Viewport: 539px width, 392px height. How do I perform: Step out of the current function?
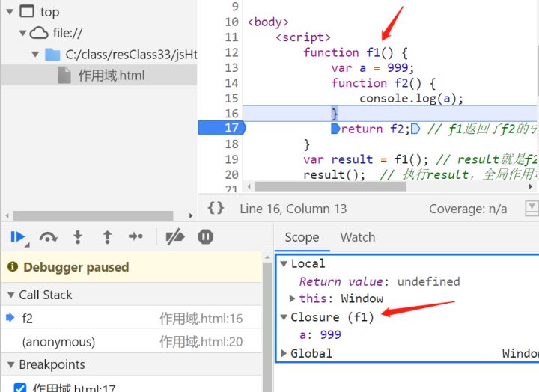(107, 236)
